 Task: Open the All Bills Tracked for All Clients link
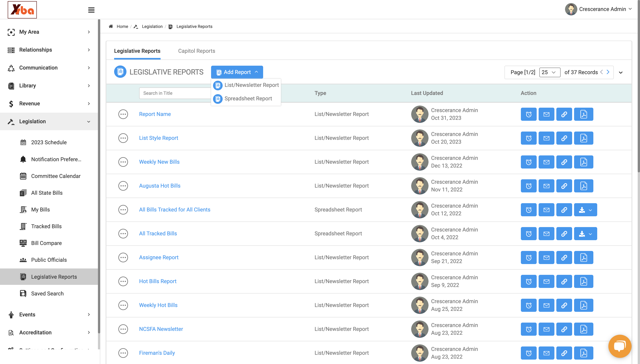pos(174,210)
